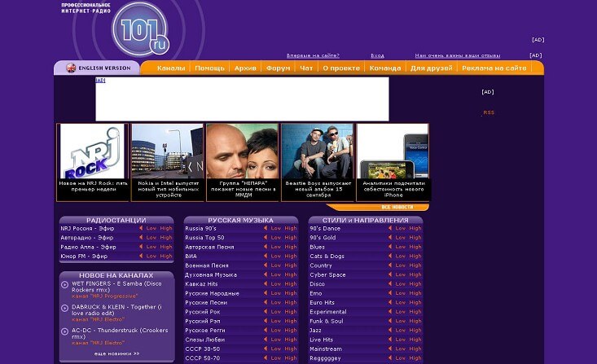The width and height of the screenshot is (597, 364).
Task: Click speaker icon in 90's Dance row
Action: point(390,228)
